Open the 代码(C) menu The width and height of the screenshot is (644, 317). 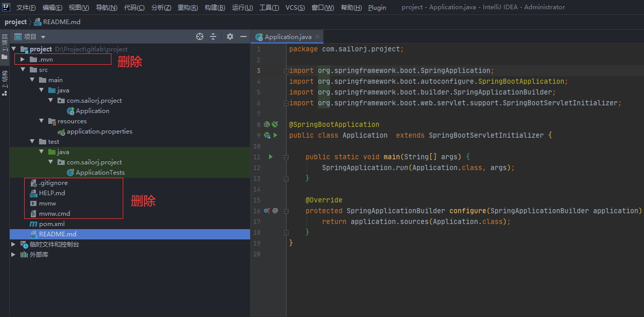135,7
